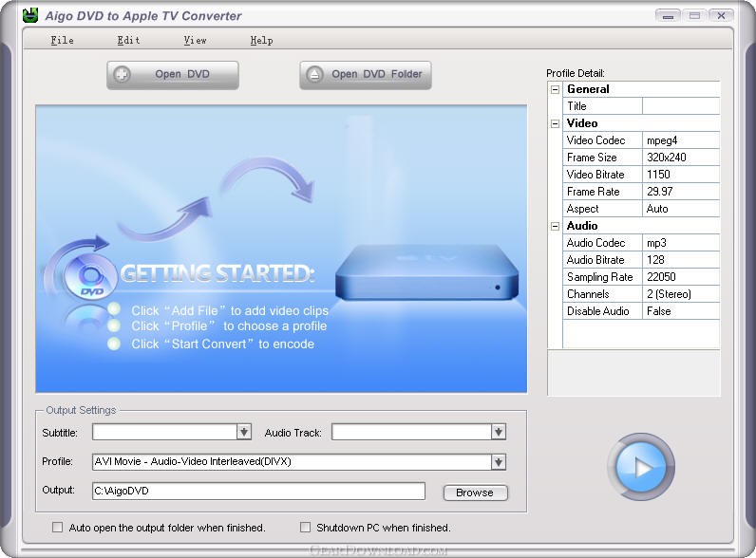Click the Sampling Rate property label

602,277
